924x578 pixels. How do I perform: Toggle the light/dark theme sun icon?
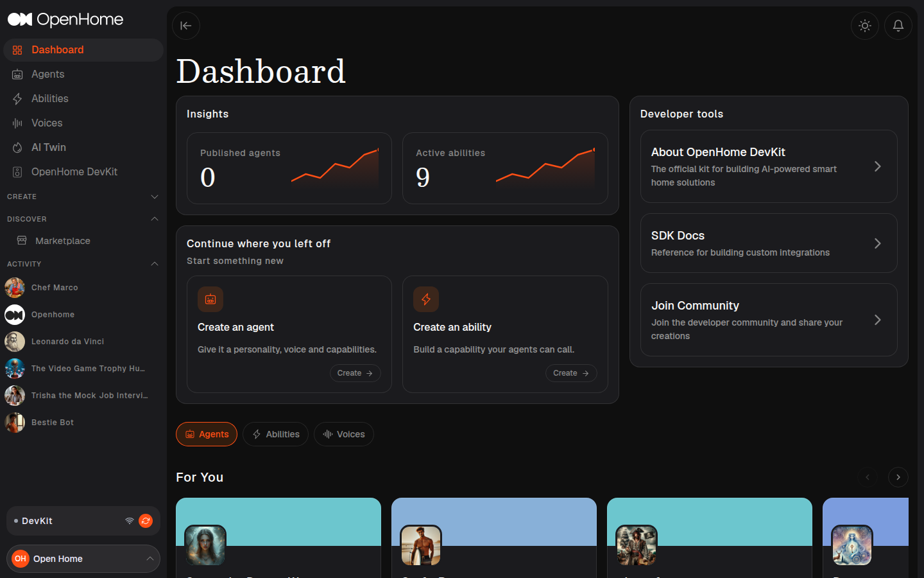tap(865, 26)
